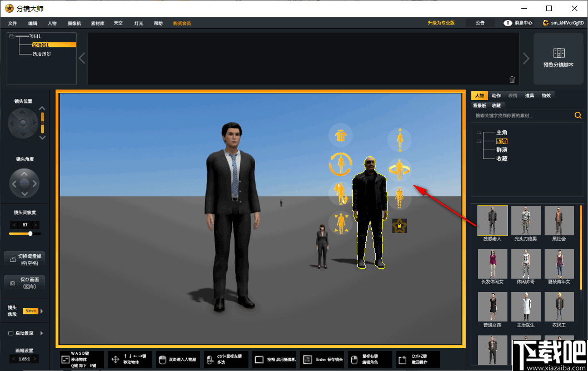The image size is (588, 371).
Task: Open the 素材库 menu
Action: click(98, 23)
